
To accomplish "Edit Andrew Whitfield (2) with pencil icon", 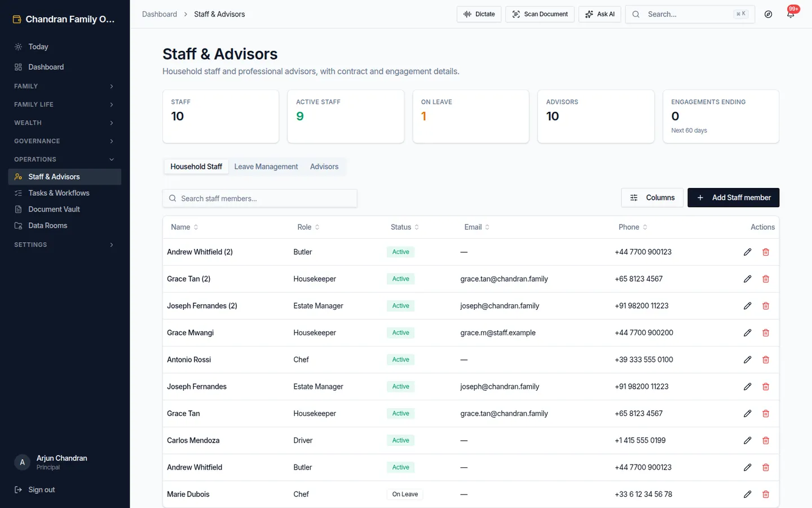I will click(x=747, y=252).
